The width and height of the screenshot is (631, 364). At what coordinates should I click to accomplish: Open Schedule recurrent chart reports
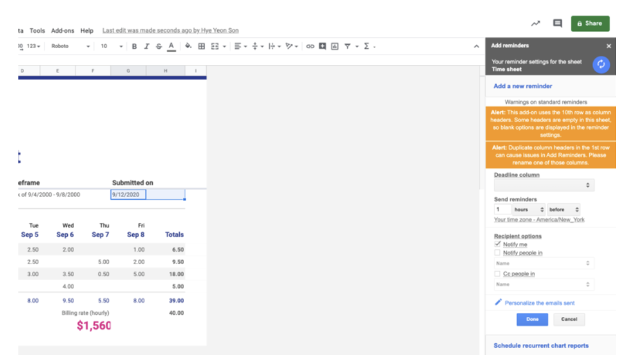(541, 346)
